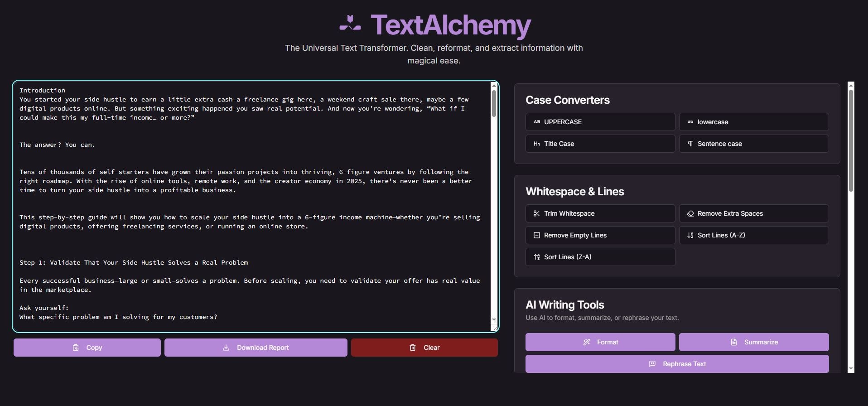Click the 'Step 1: Validate That Your Side Hustle' line
Viewport: 868px width, 406px height.
point(134,262)
